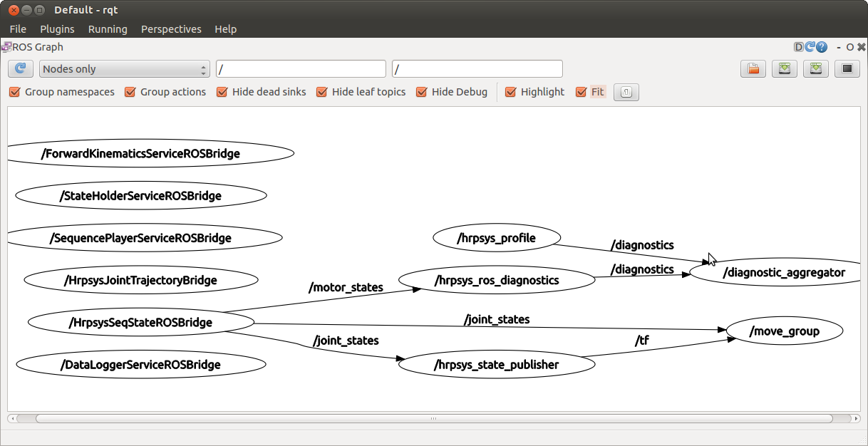Save graph as DOT file
868x446 pixels.
click(784, 69)
